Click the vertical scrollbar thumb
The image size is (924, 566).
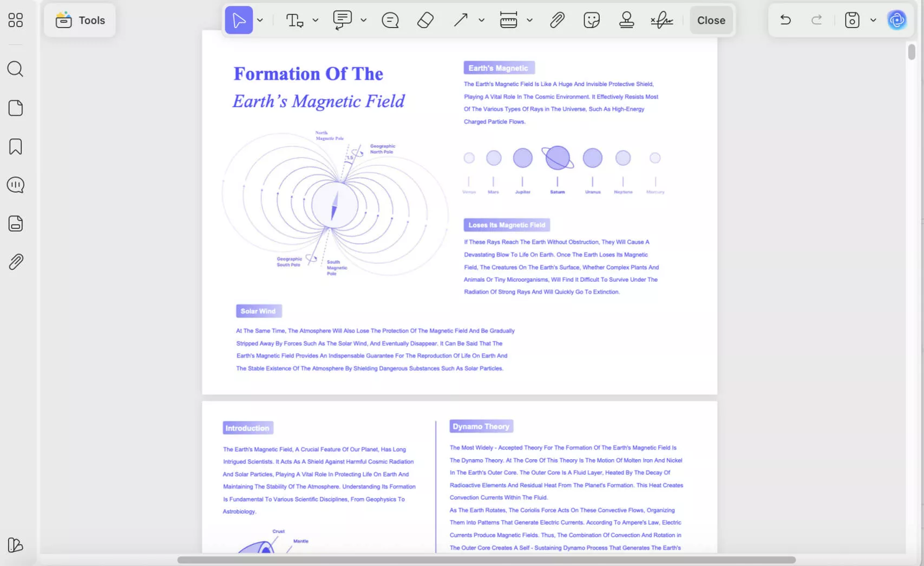tap(912, 52)
